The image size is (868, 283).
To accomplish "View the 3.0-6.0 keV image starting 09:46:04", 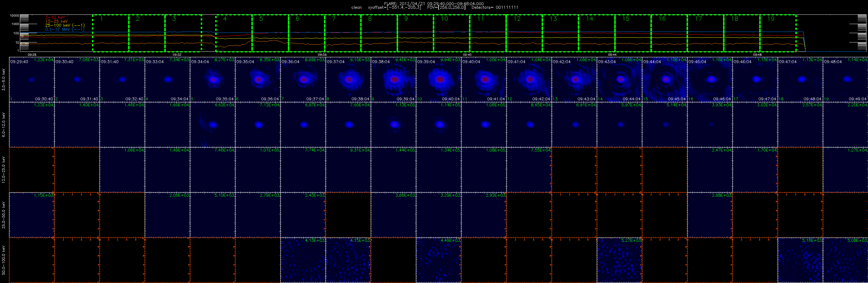I will click(x=756, y=79).
